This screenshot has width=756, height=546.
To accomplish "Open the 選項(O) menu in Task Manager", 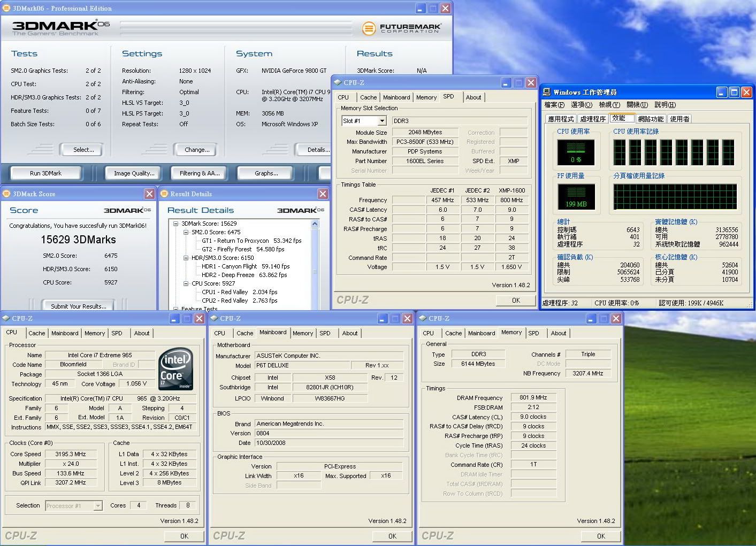I will coord(582,105).
